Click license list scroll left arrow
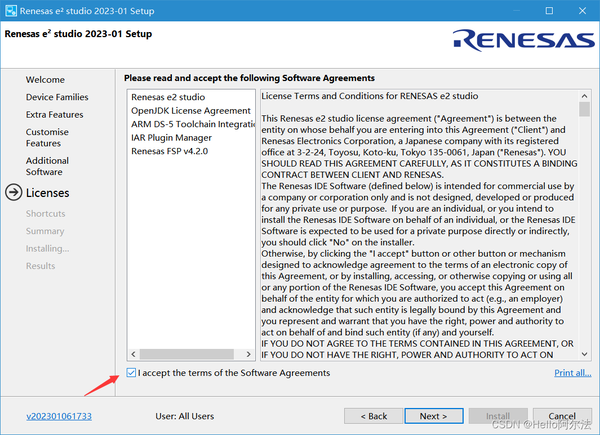The height and width of the screenshot is (435, 600). (133, 354)
